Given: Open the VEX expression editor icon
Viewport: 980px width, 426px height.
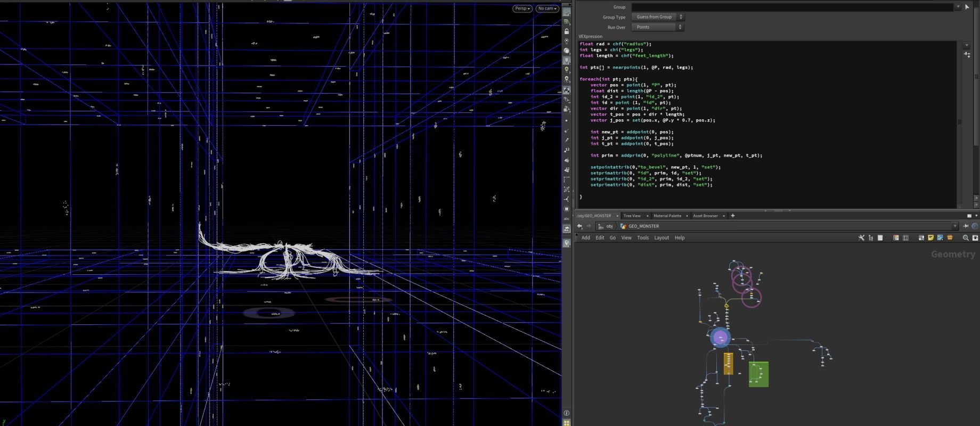Looking at the screenshot, I should (967, 54).
